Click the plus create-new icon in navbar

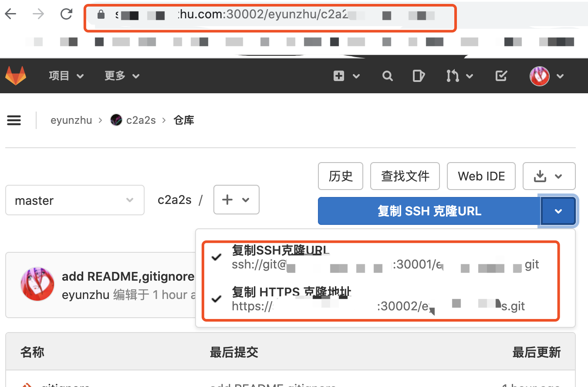tap(339, 76)
